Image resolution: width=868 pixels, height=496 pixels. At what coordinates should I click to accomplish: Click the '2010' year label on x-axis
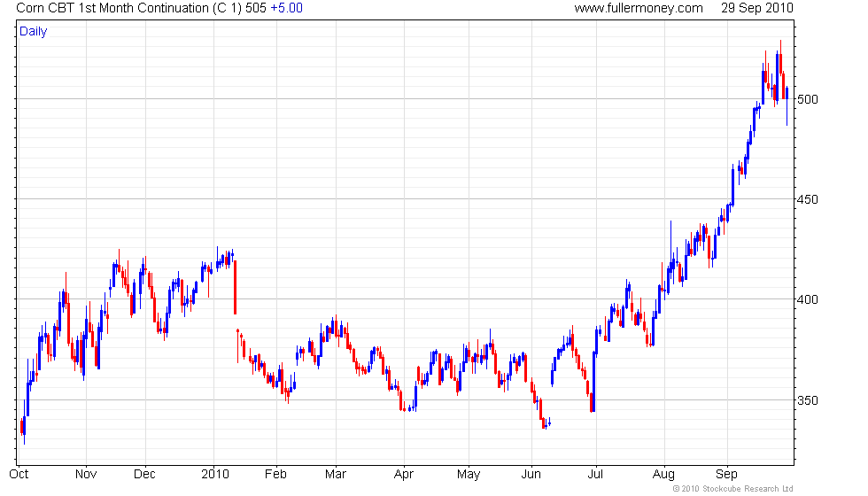point(214,474)
